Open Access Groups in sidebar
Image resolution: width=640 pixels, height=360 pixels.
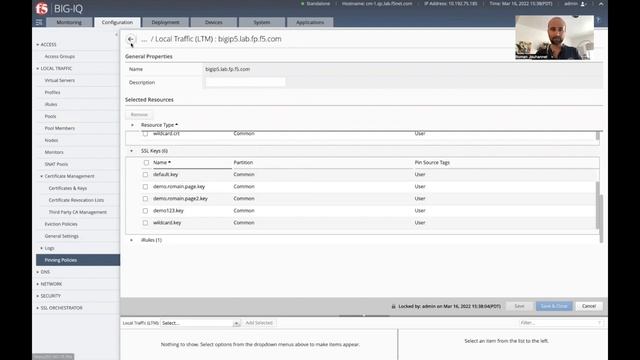point(60,56)
